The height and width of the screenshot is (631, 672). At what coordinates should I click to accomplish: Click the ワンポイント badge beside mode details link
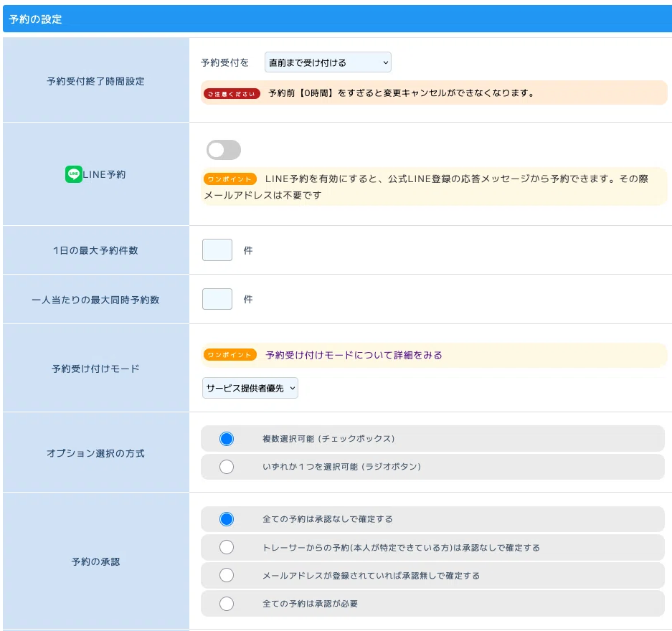pos(230,355)
